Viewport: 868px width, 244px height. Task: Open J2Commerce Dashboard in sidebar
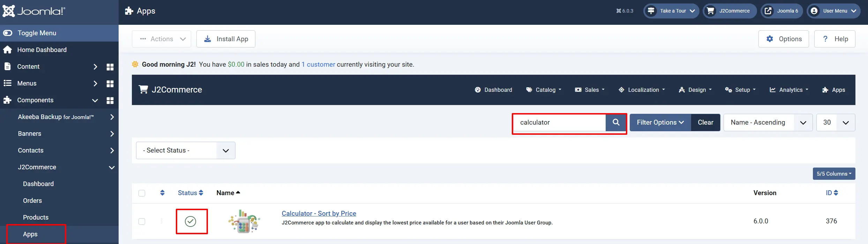click(x=38, y=184)
